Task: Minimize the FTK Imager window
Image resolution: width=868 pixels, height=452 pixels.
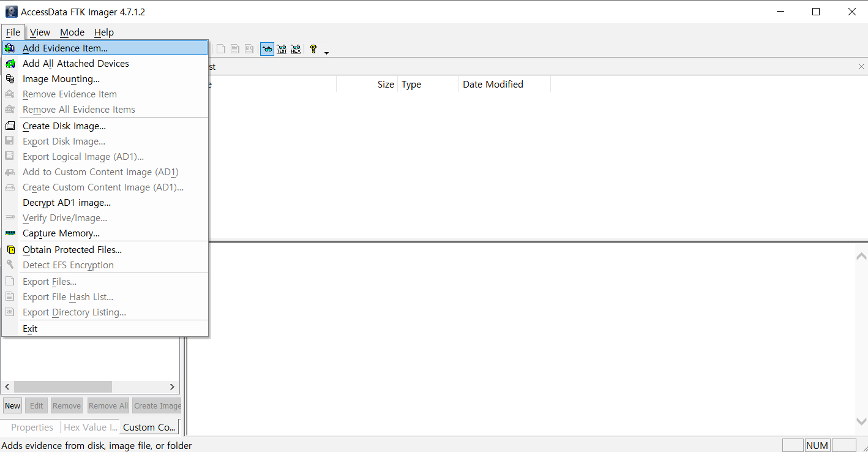Action: click(x=779, y=12)
